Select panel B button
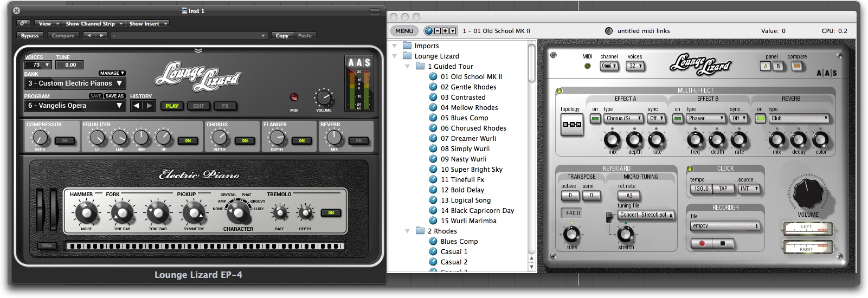This screenshot has width=868, height=298. (778, 66)
